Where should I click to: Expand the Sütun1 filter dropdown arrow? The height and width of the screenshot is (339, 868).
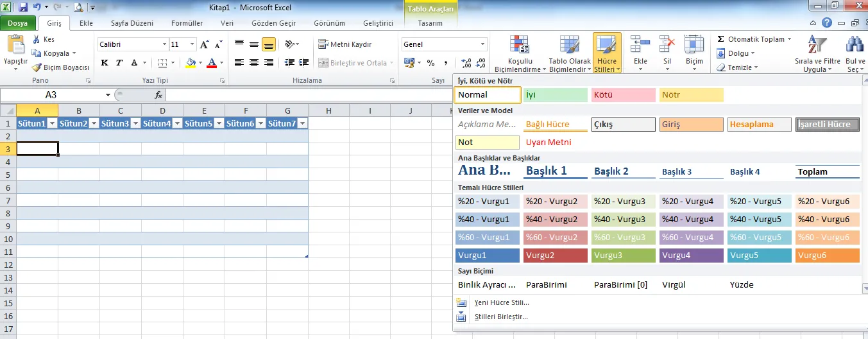click(x=52, y=123)
